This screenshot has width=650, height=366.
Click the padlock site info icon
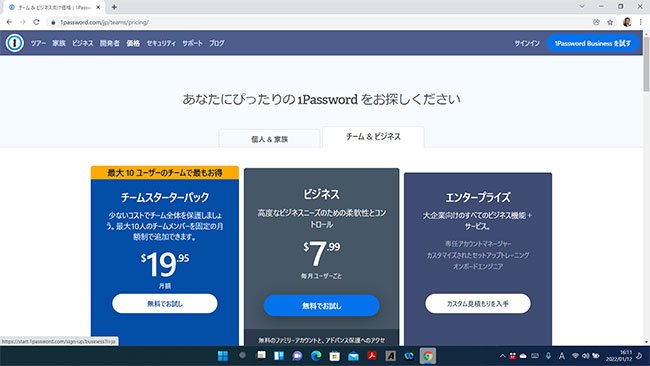tap(53, 22)
